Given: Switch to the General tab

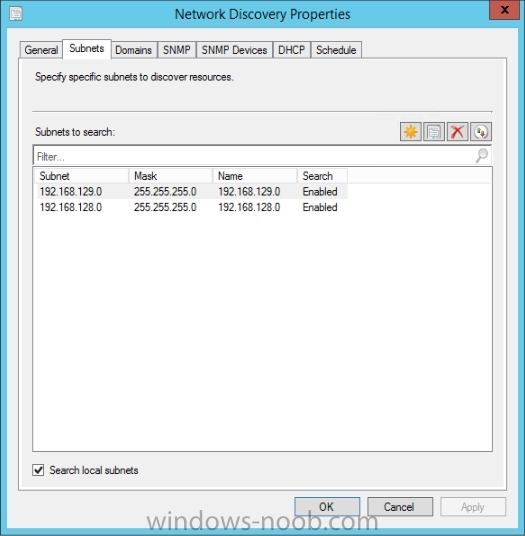Looking at the screenshot, I should 41,50.
